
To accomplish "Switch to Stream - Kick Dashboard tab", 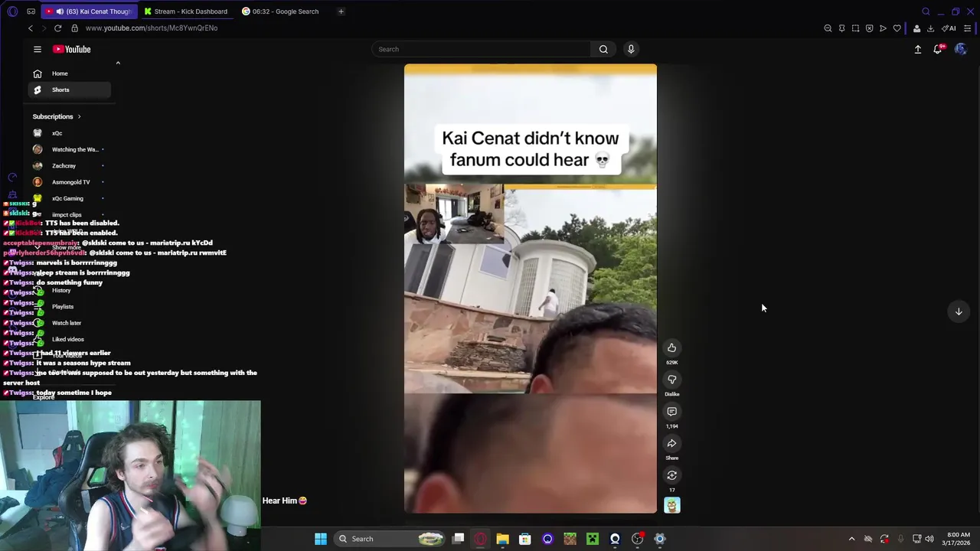I will [185, 11].
